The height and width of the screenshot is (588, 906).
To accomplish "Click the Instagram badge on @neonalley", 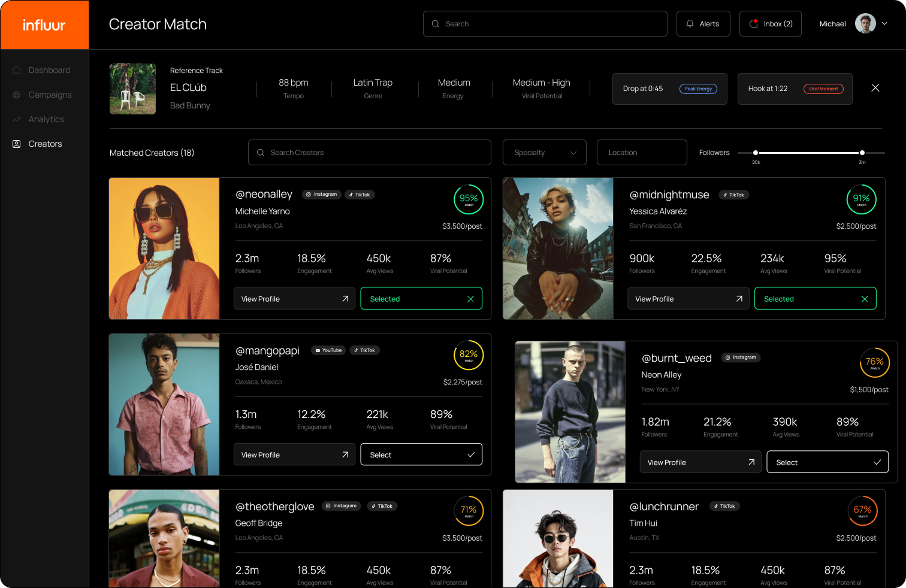I will coord(322,195).
